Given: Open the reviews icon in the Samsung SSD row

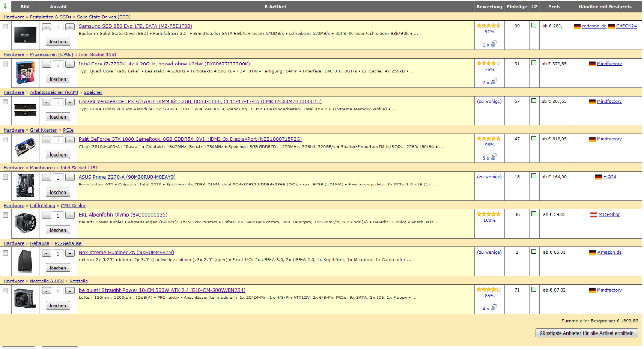Looking at the screenshot, I should click(x=494, y=44).
